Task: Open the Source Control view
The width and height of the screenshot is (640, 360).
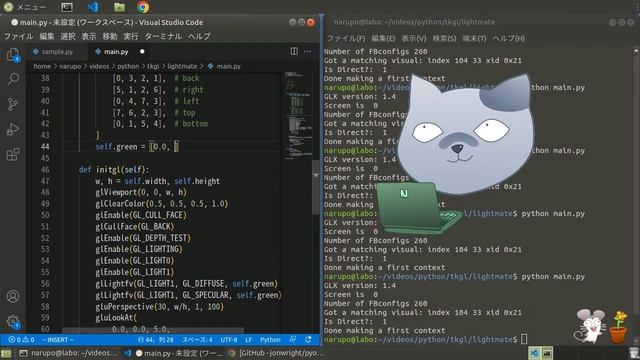Action: [x=13, y=104]
